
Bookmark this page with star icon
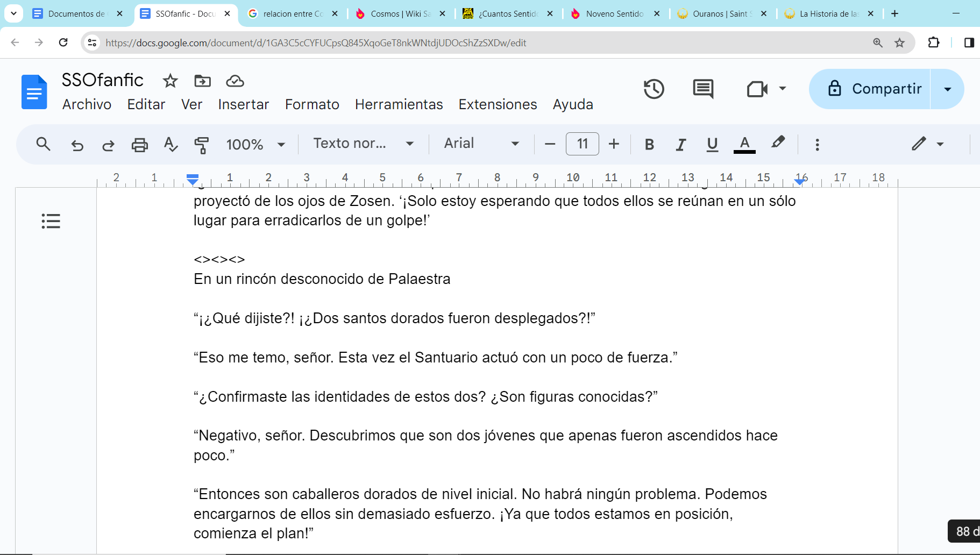(899, 42)
